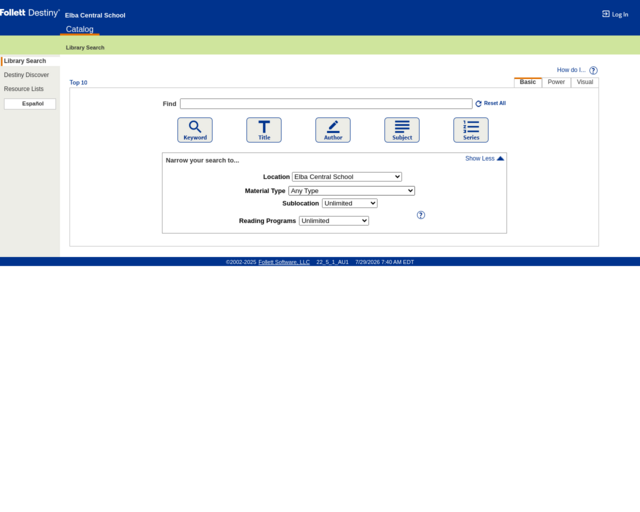This screenshot has width=640, height=512.
Task: Open the Material Type dropdown
Action: pyautogui.click(x=351, y=191)
